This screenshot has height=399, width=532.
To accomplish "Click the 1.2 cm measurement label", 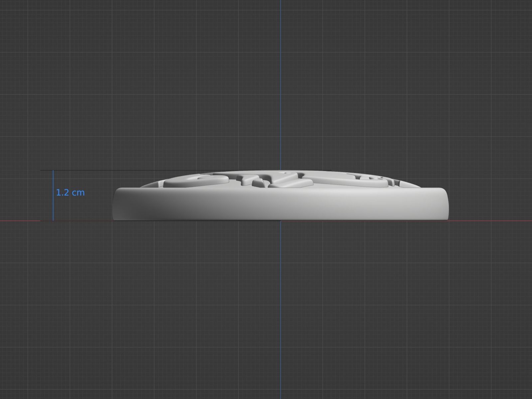I will (70, 192).
